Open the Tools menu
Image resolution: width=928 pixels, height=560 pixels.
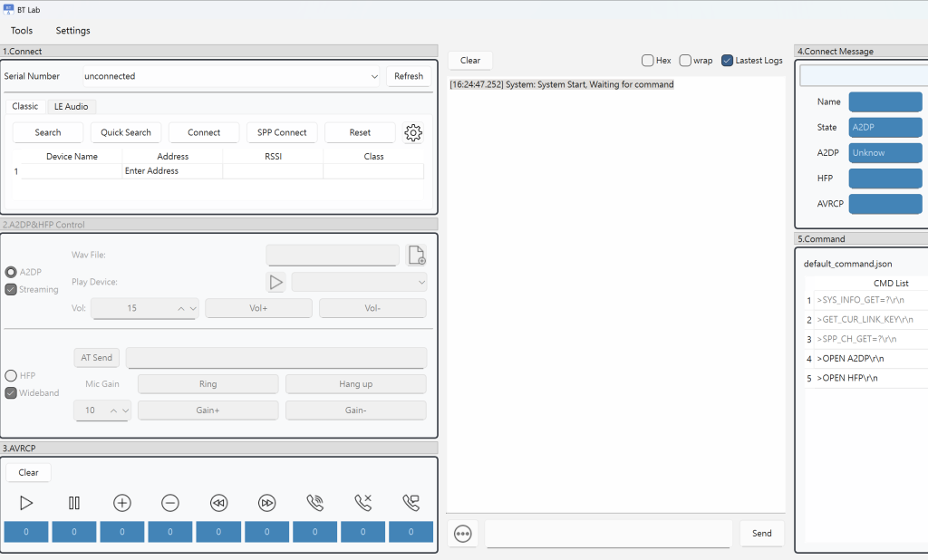[x=22, y=31]
